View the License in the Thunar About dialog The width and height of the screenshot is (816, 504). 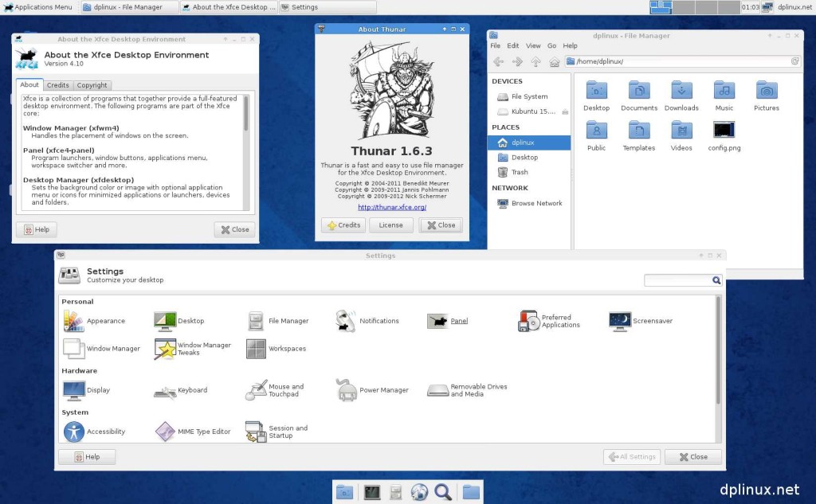pos(390,225)
